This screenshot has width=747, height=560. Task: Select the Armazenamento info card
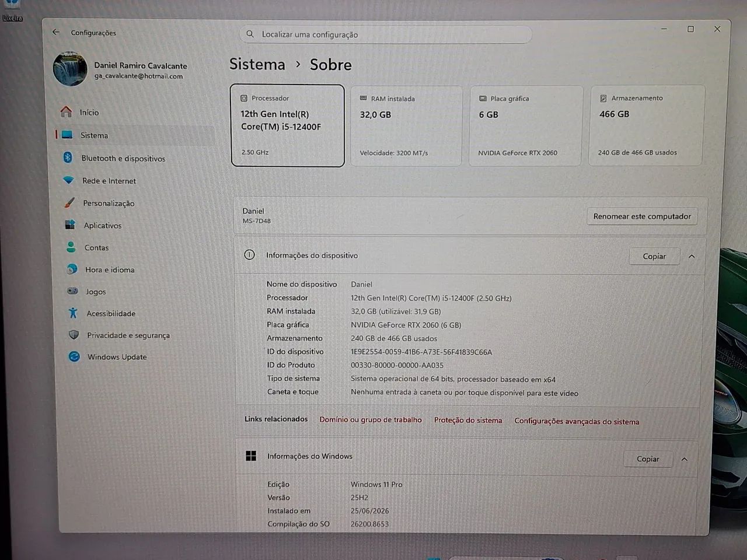click(647, 125)
